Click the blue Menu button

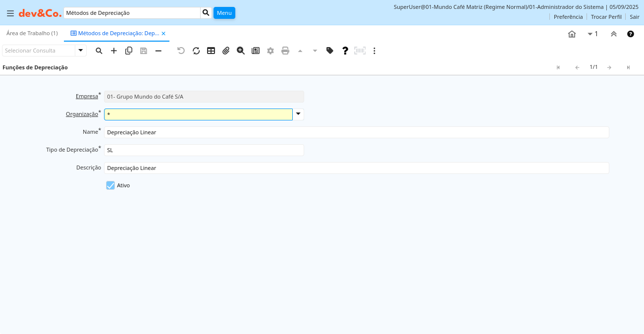coord(224,13)
